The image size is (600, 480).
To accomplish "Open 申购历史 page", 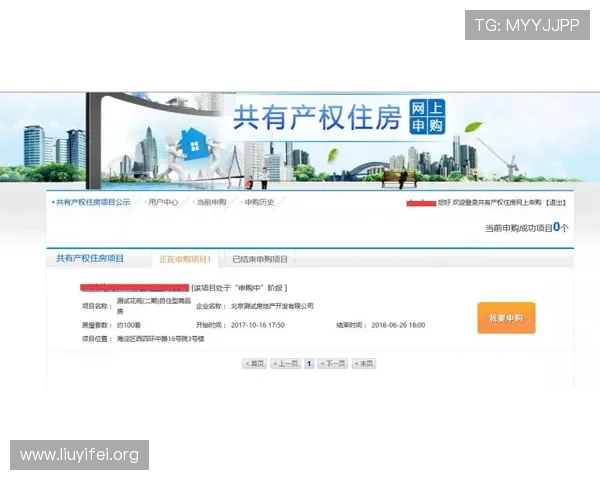I will 259,202.
